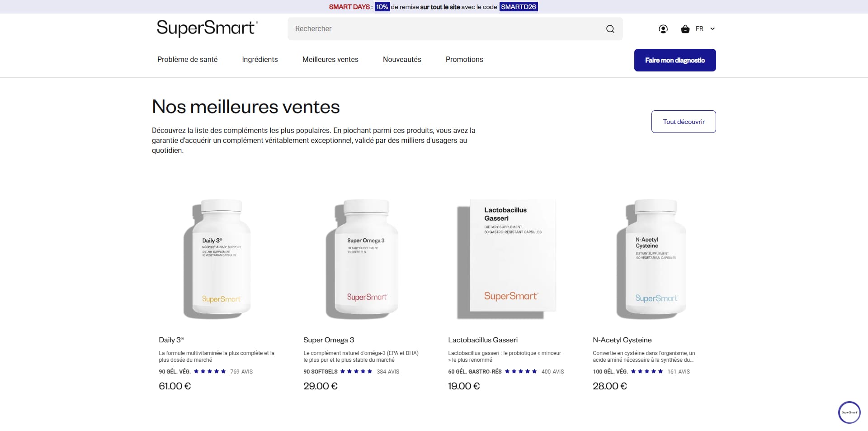Expand the FR language dropdown
The height and width of the screenshot is (431, 868).
pyautogui.click(x=705, y=29)
